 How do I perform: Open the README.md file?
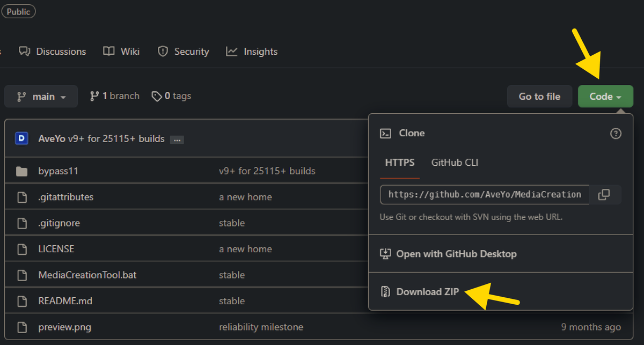65,301
